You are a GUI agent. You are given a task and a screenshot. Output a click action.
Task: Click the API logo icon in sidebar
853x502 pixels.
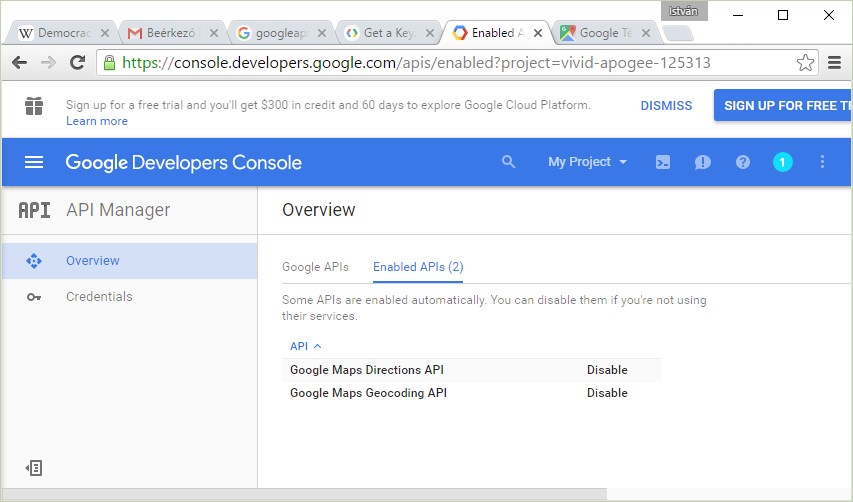click(34, 210)
